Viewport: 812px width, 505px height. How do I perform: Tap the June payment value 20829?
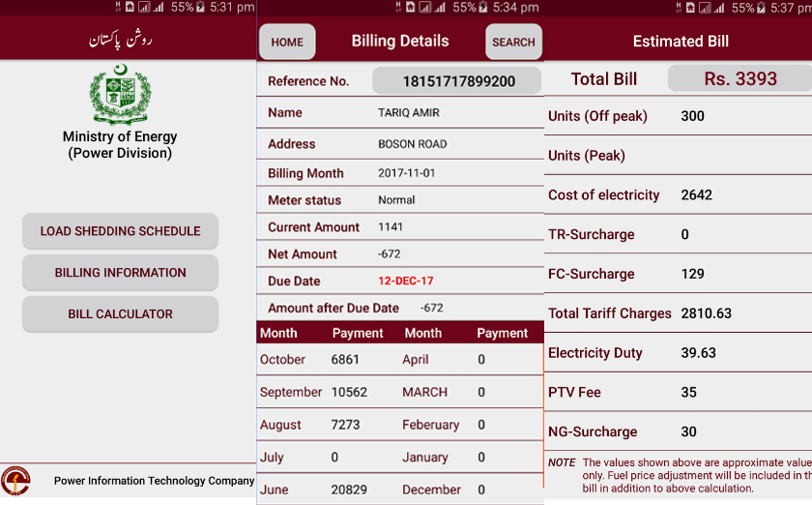tap(349, 490)
